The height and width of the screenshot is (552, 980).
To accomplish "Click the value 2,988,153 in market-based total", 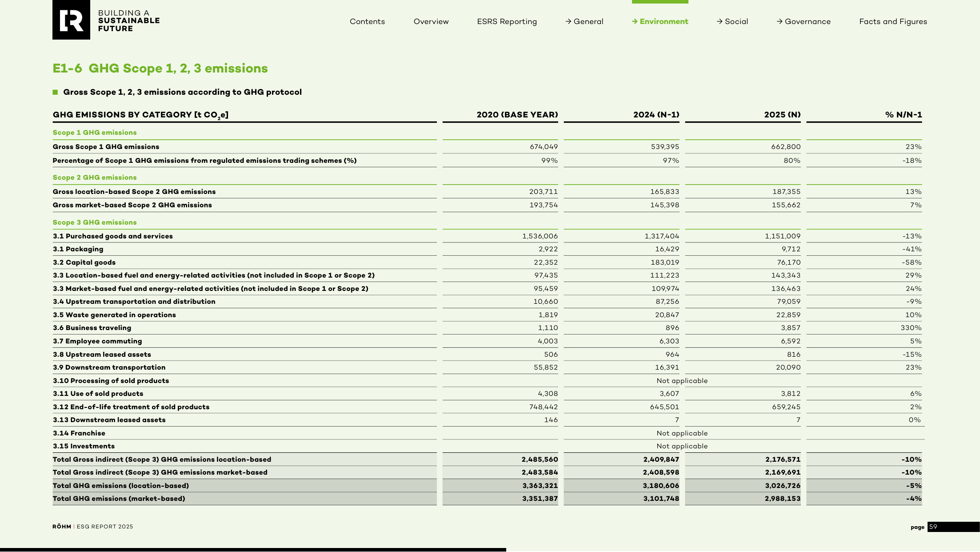I will [783, 499].
